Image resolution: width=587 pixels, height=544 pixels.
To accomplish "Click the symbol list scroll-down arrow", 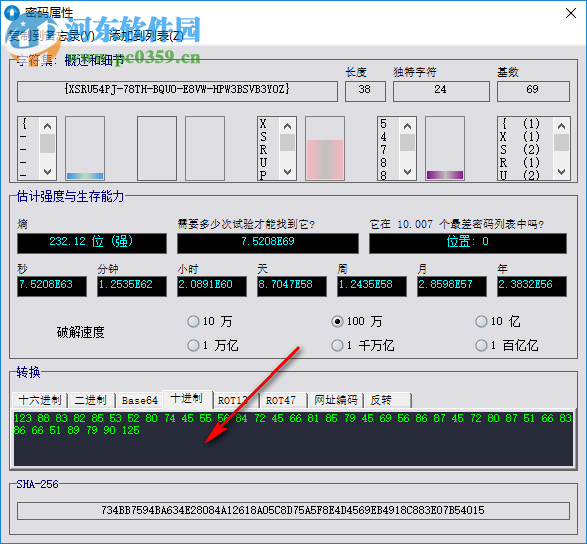I will point(47,172).
